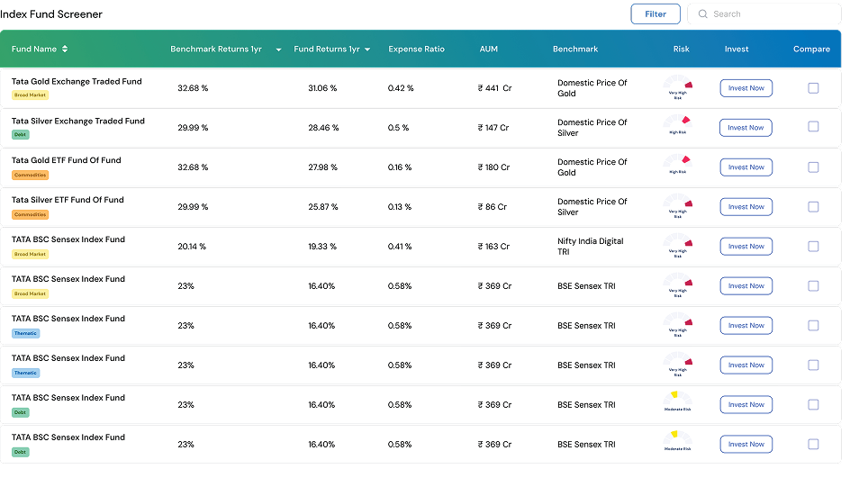Click the Expense Ratio column header
The width and height of the screenshot is (868, 487).
[416, 49]
